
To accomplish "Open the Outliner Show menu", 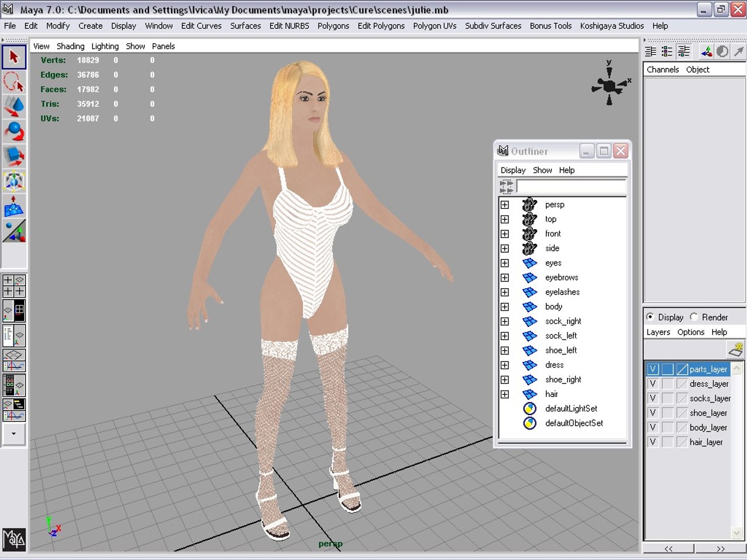I will (542, 170).
